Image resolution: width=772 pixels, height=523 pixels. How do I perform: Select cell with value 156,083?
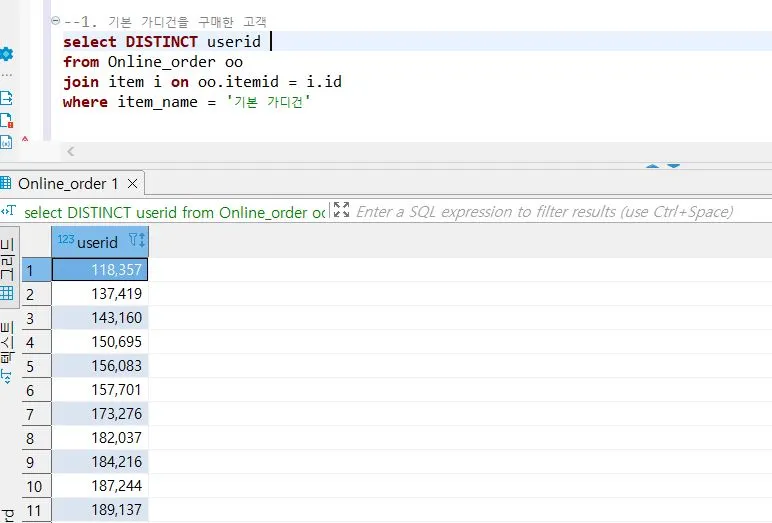(x=100, y=366)
